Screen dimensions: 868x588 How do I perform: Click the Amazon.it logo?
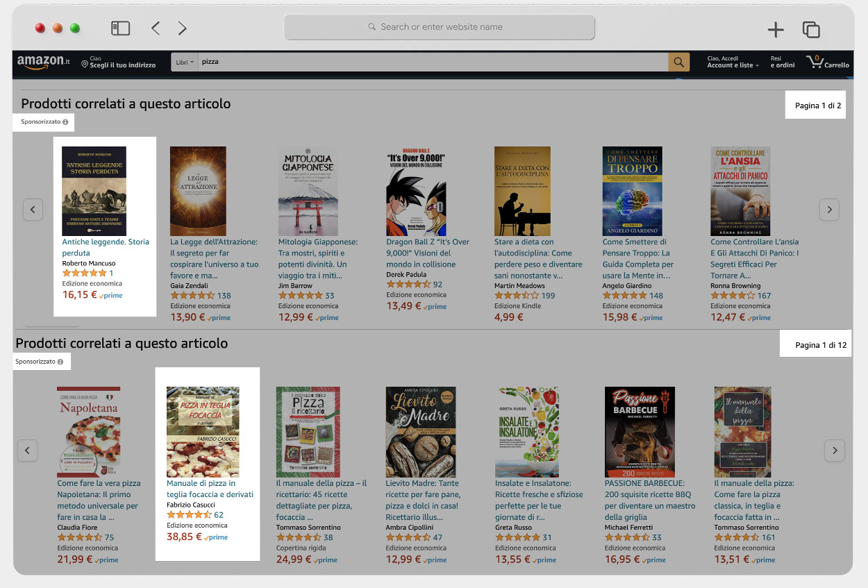pyautogui.click(x=43, y=62)
